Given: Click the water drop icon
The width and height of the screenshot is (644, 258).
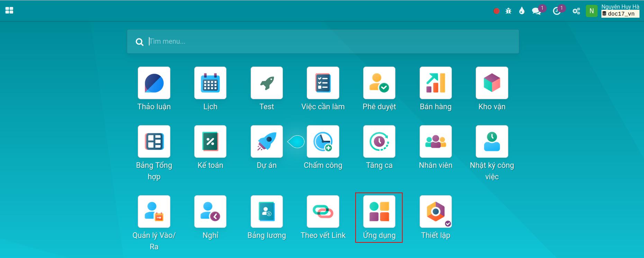Looking at the screenshot, I should pyautogui.click(x=522, y=11).
